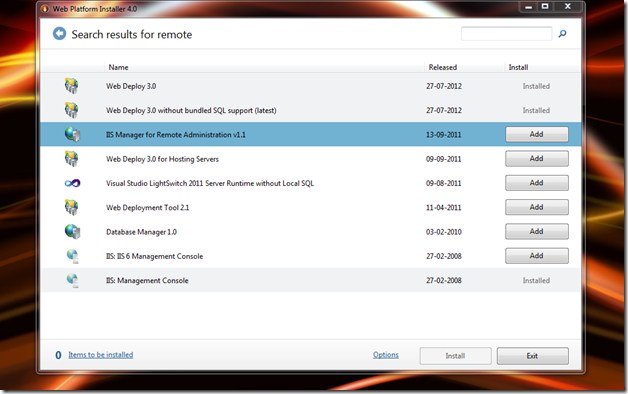The height and width of the screenshot is (394, 628).
Task: Add Web Deploy 3.0 for Hosting Servers
Action: [537, 159]
